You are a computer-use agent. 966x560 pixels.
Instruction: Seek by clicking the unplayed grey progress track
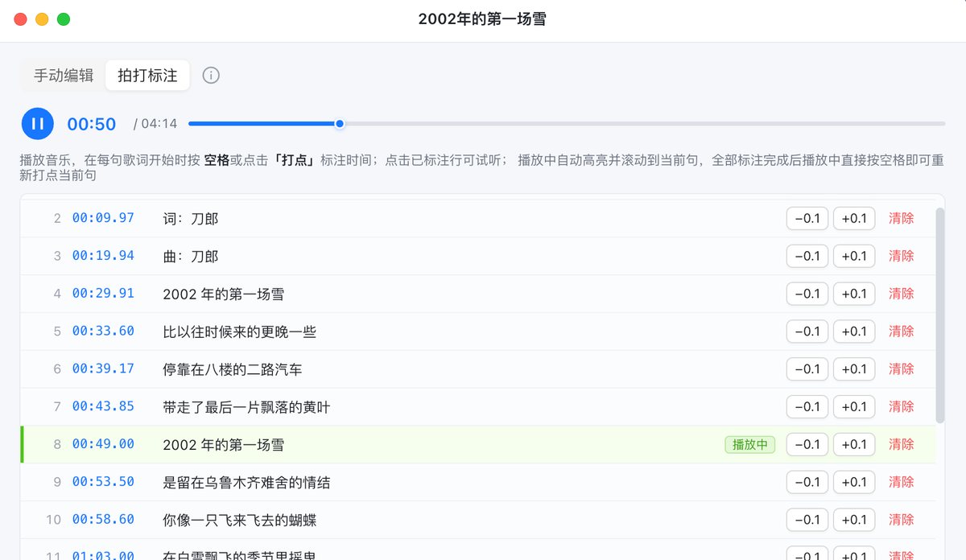pyautogui.click(x=644, y=124)
